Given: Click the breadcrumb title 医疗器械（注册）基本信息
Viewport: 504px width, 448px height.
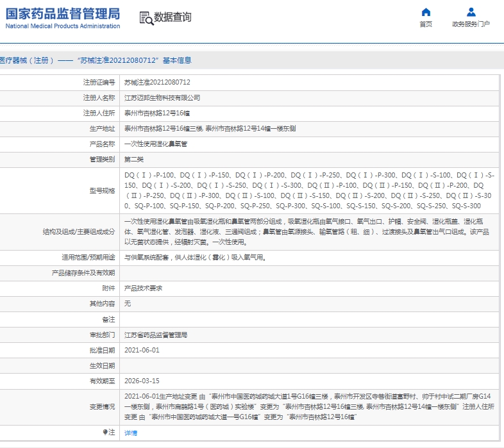Looking at the screenshot, I should (96, 60).
